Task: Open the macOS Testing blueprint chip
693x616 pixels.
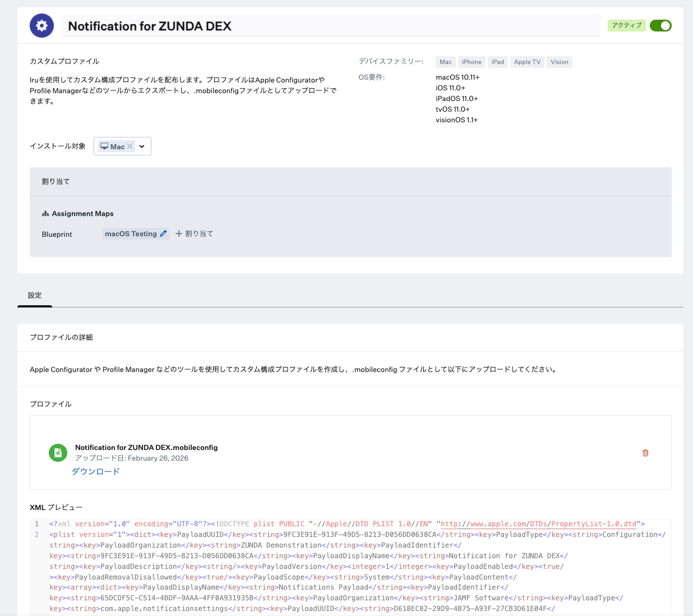Action: point(131,234)
